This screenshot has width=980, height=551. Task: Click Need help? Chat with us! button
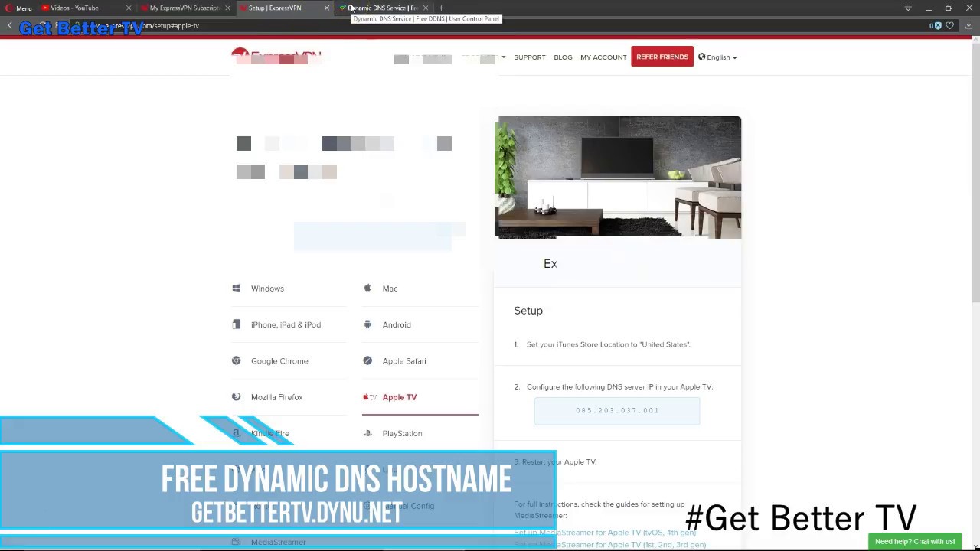coord(915,541)
